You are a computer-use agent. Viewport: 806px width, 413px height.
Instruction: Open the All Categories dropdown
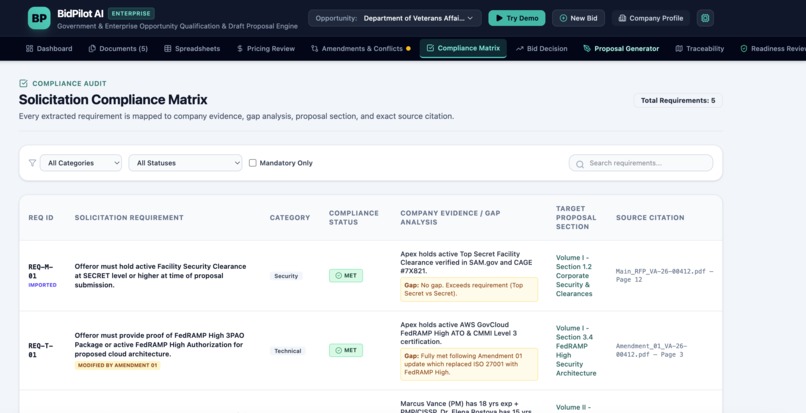pyautogui.click(x=81, y=163)
